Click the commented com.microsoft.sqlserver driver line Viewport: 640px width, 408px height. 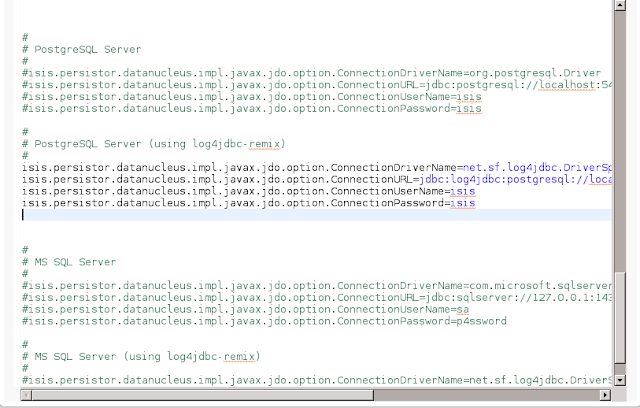317,286
